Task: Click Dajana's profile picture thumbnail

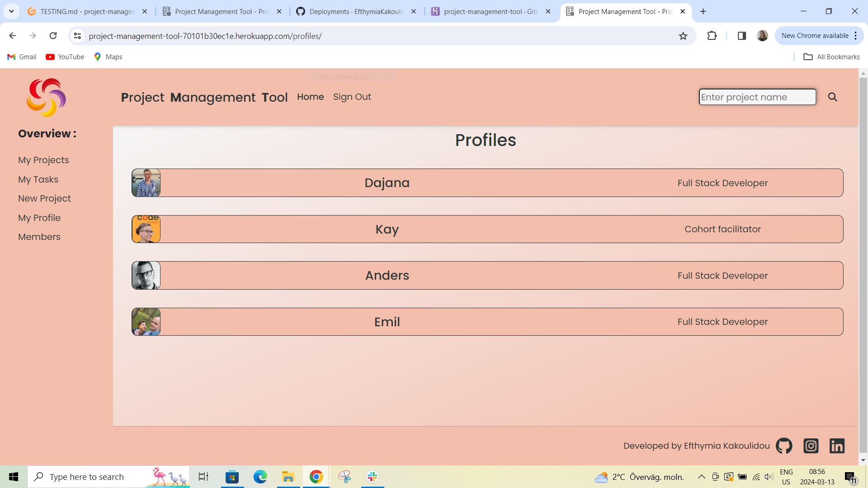Action: pos(146,183)
